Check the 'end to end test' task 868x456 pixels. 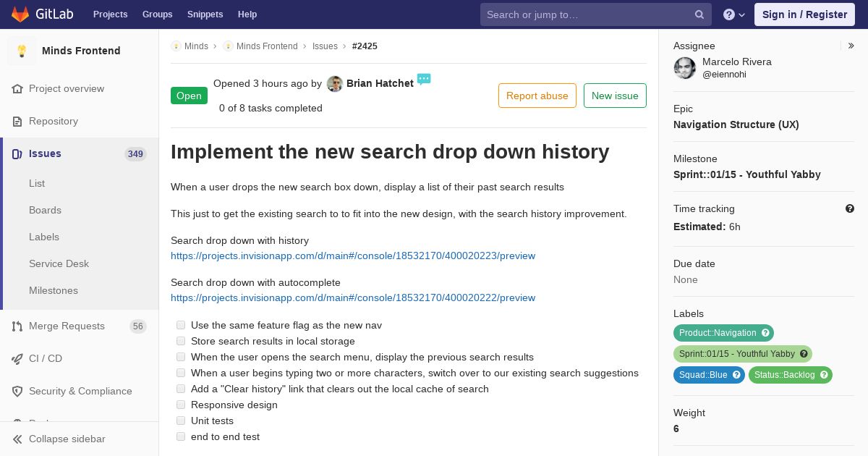pyautogui.click(x=181, y=436)
